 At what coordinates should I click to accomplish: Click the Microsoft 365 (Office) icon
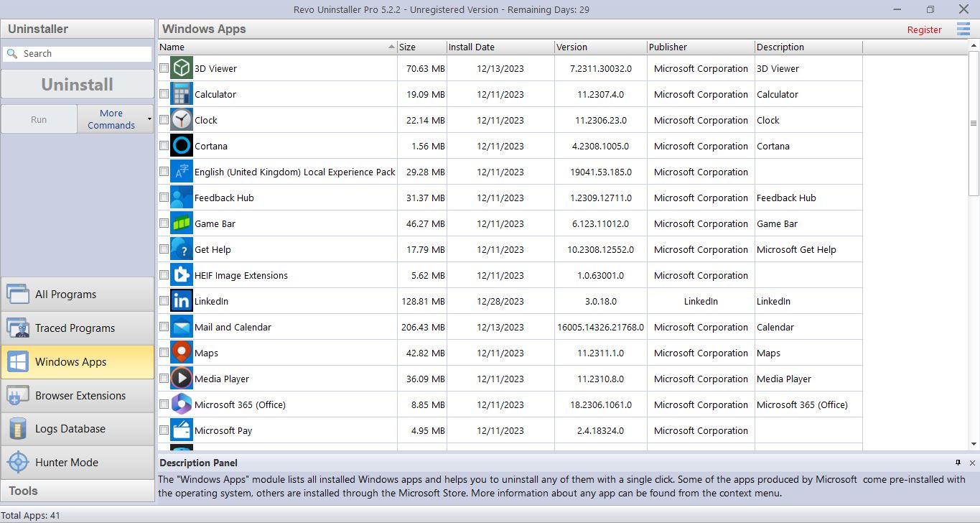[182, 404]
